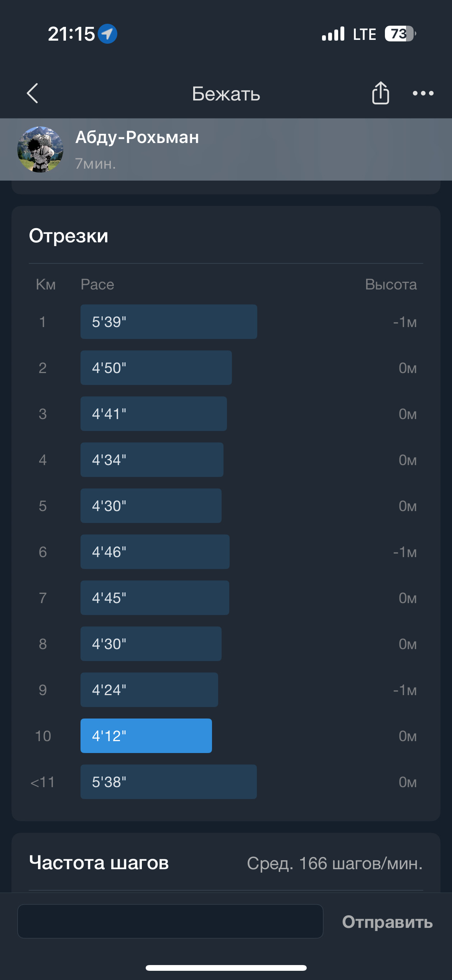Select the 4'50" split bar

156,368
